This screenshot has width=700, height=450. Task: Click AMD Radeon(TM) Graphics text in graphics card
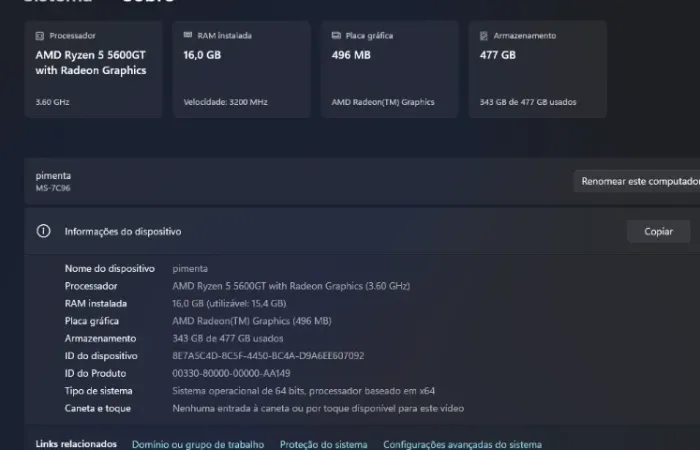point(383,102)
